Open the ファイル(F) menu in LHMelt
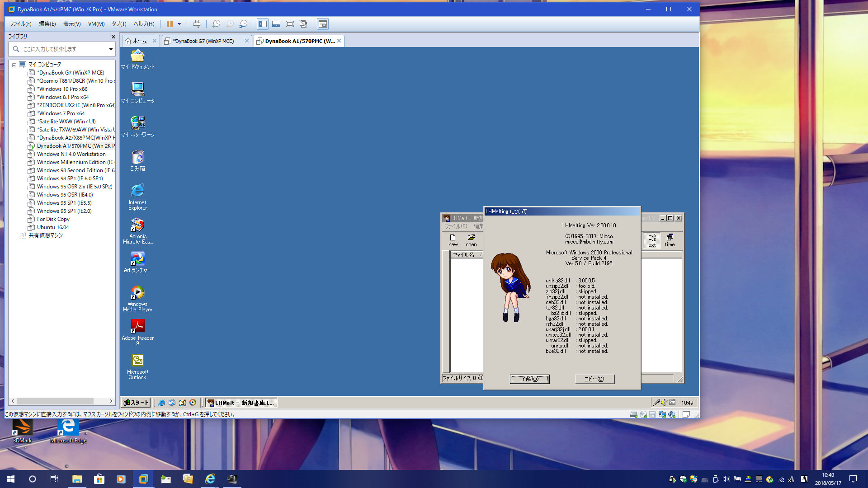 [x=456, y=226]
